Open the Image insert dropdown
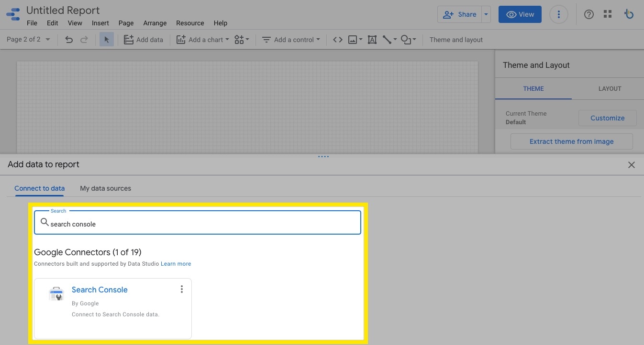 [355, 40]
